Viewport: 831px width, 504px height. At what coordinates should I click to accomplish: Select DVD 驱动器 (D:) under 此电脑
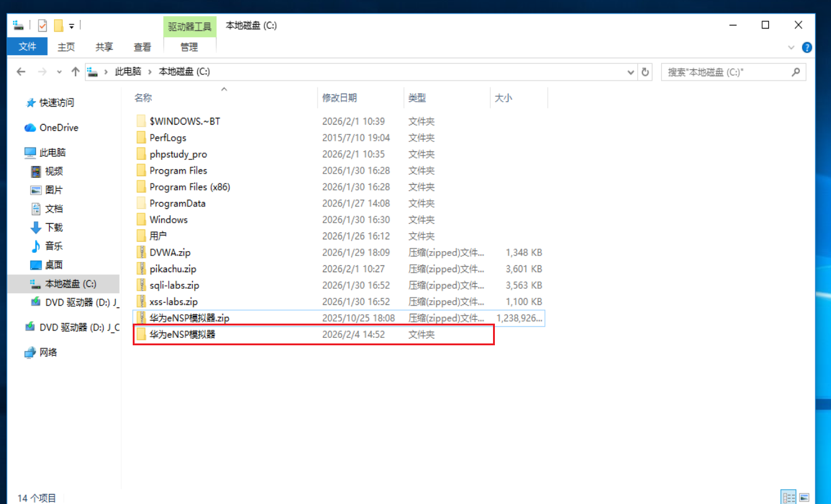point(74,302)
